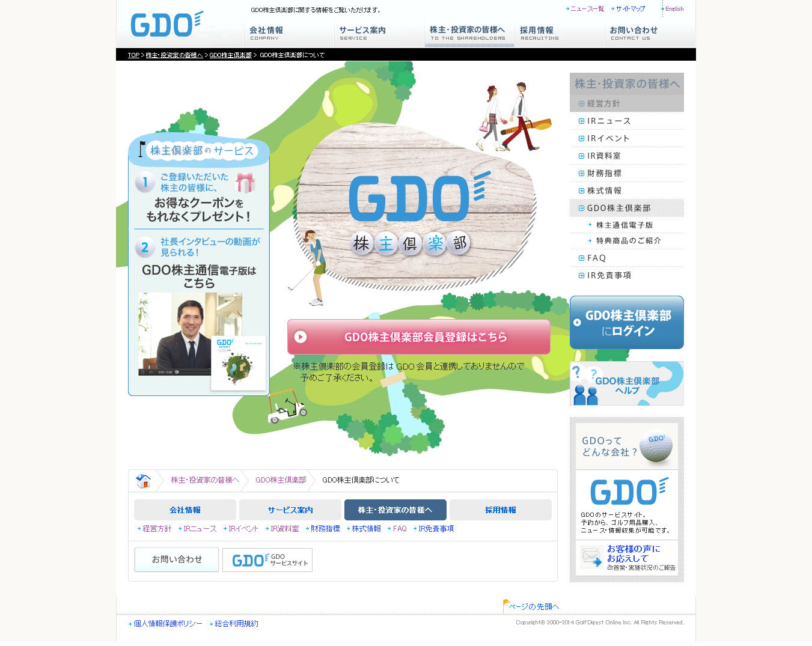Switch to the English site
Viewport: 812px width, 646px height.
[674, 9]
